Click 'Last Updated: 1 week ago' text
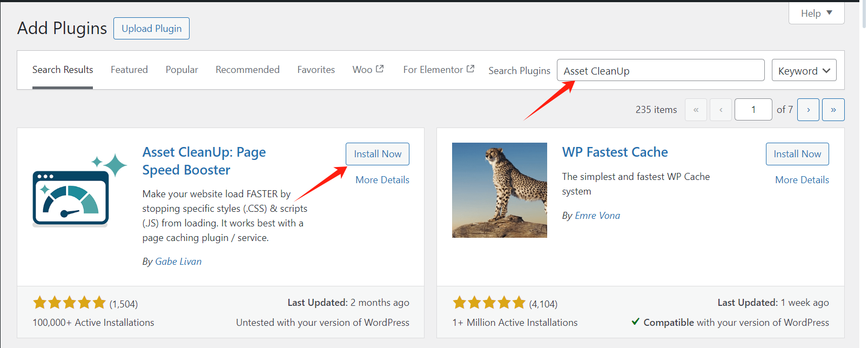Screen dimensions: 868x348 tap(773, 303)
